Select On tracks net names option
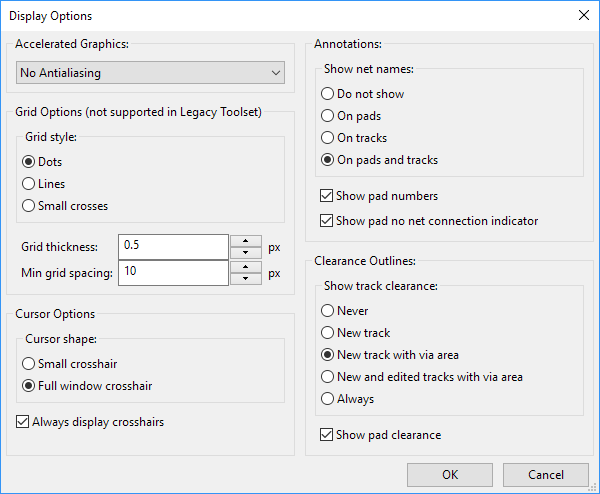The height and width of the screenshot is (494, 600). pyautogui.click(x=354, y=138)
